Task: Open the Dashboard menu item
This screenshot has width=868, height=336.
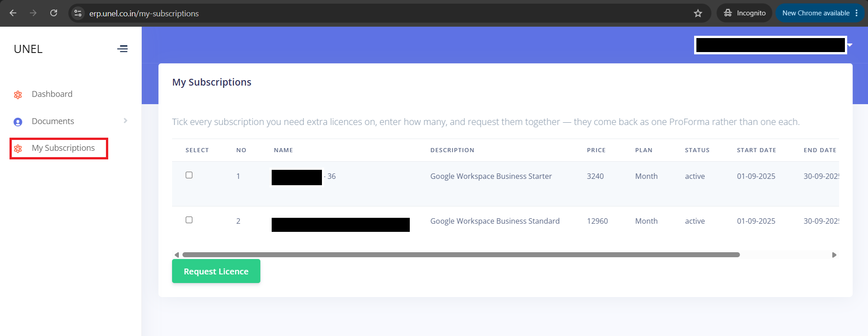Action: click(x=52, y=94)
